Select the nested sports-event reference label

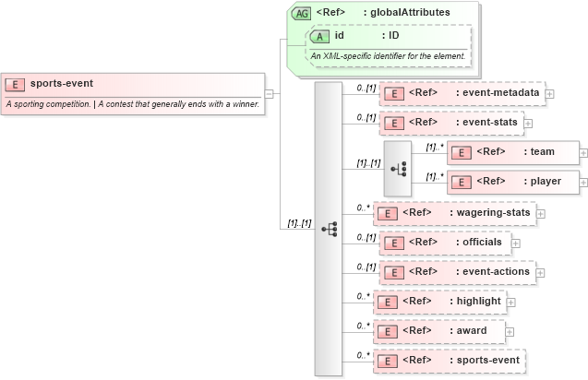pyautogui.click(x=488, y=360)
